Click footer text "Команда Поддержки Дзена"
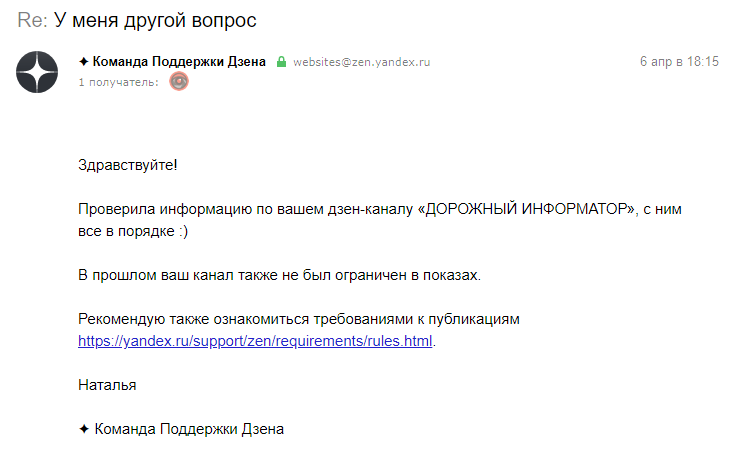The height and width of the screenshot is (476, 739). point(189,429)
